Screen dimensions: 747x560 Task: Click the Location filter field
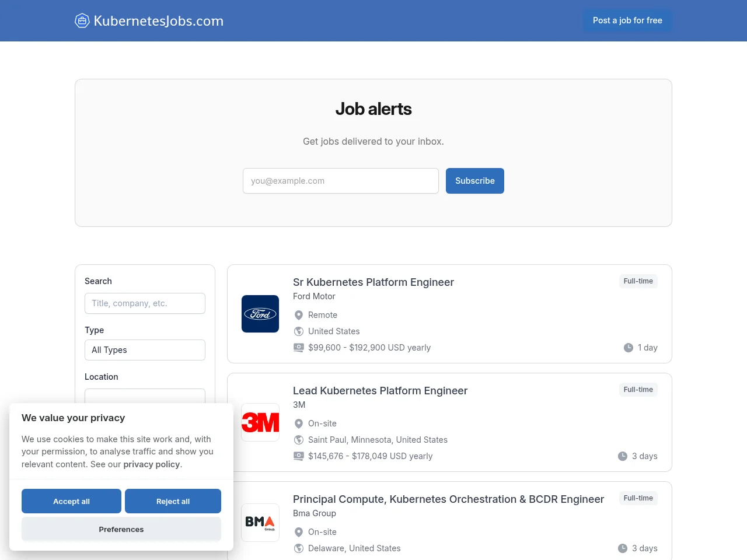145,396
